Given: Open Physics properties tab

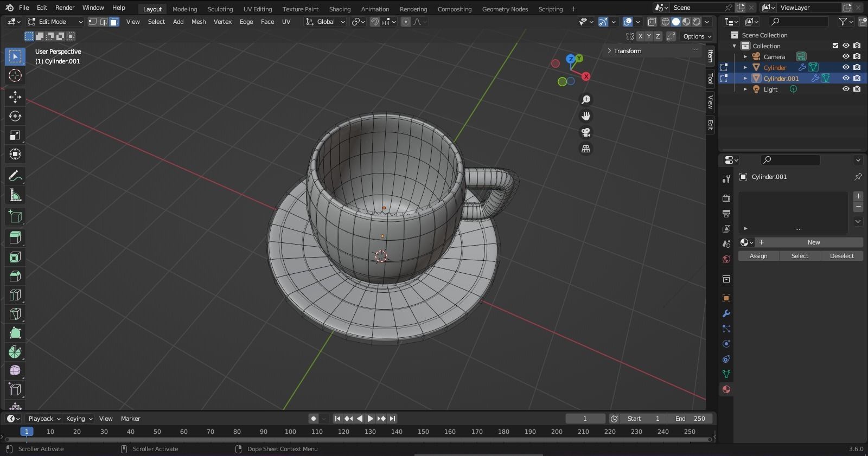Looking at the screenshot, I should click(726, 344).
